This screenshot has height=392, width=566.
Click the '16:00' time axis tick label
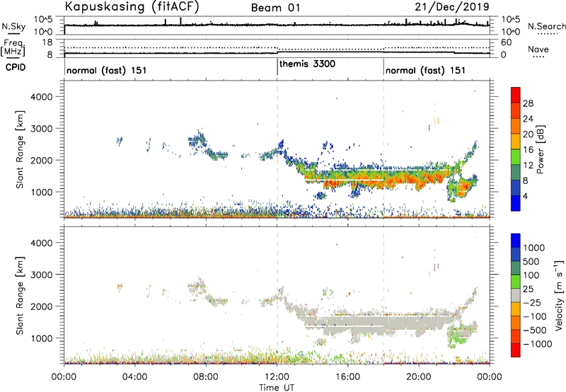[347, 377]
